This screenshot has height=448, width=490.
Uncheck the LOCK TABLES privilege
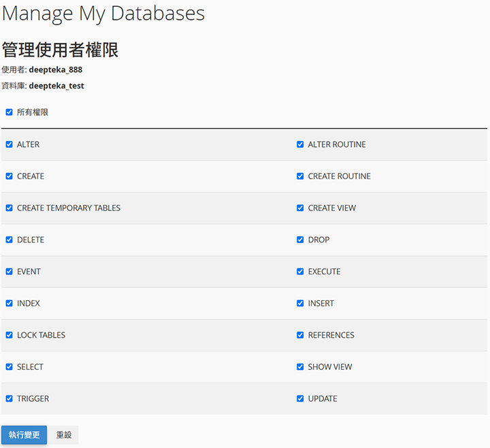(x=10, y=335)
